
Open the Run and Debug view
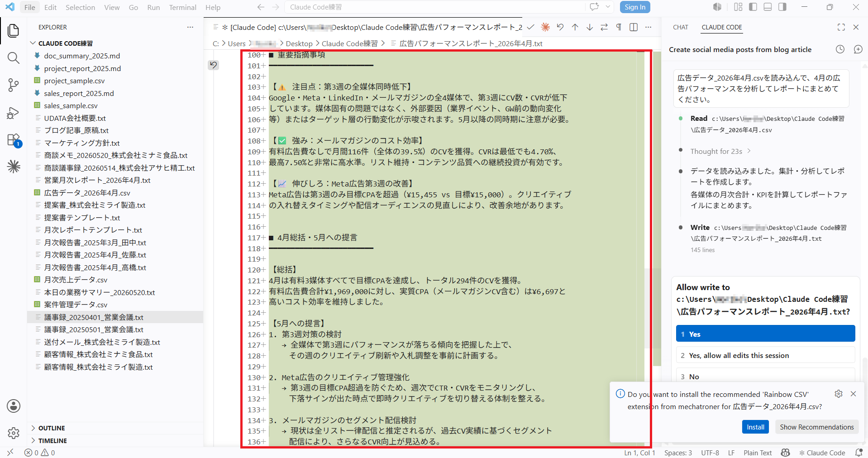(x=14, y=113)
